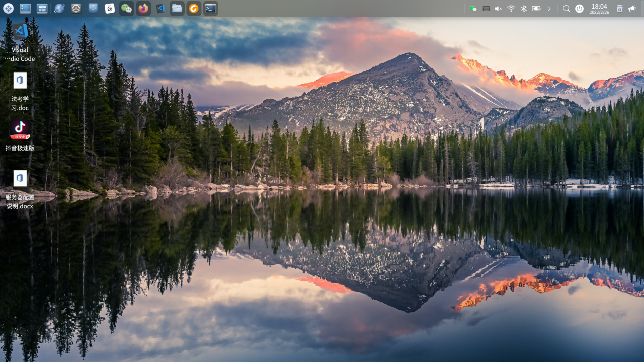Open the launcher menu in the dock

[9, 8]
